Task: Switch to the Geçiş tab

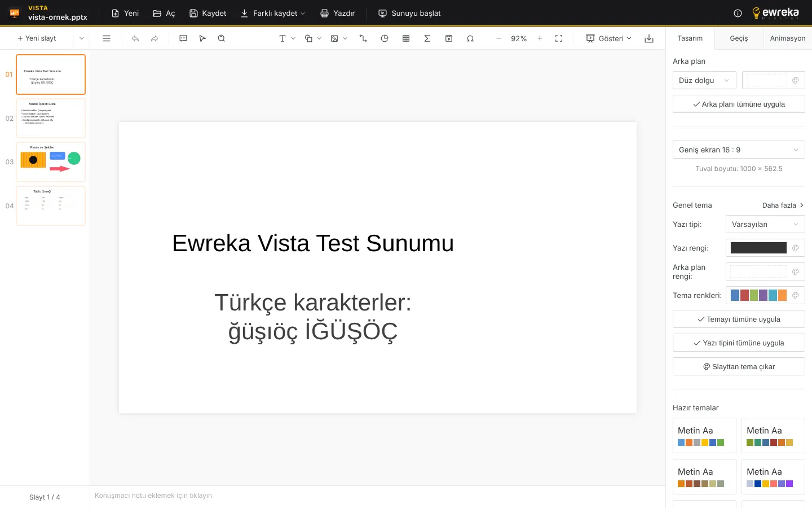Action: point(739,38)
